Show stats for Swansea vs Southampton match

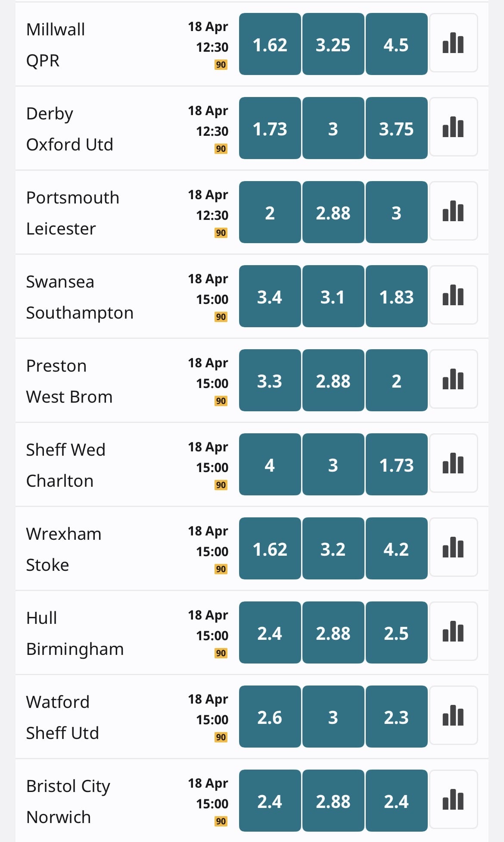(454, 295)
